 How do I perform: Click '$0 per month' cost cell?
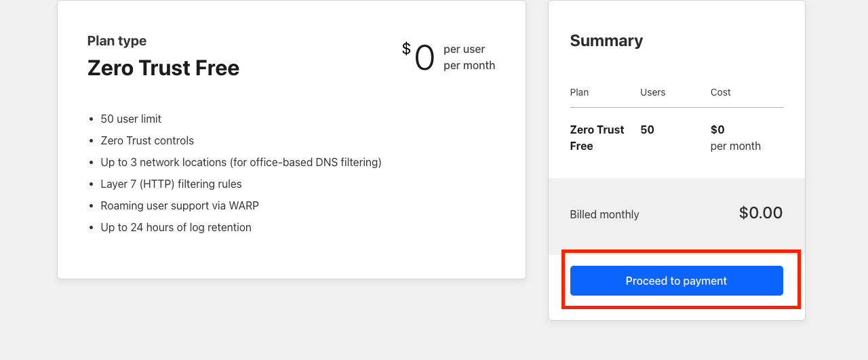pos(736,138)
